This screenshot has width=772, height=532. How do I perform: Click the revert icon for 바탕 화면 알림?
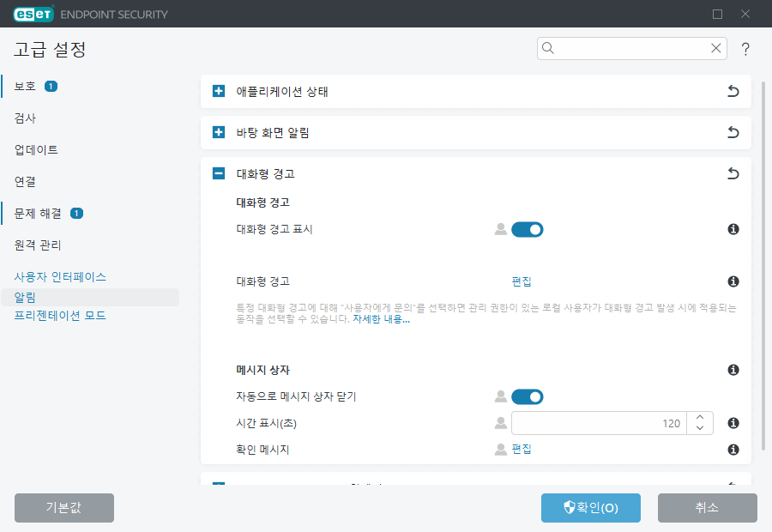click(x=733, y=132)
